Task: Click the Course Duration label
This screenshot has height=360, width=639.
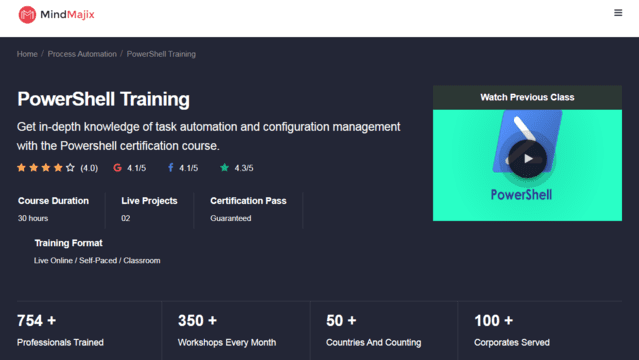Action: tap(53, 201)
